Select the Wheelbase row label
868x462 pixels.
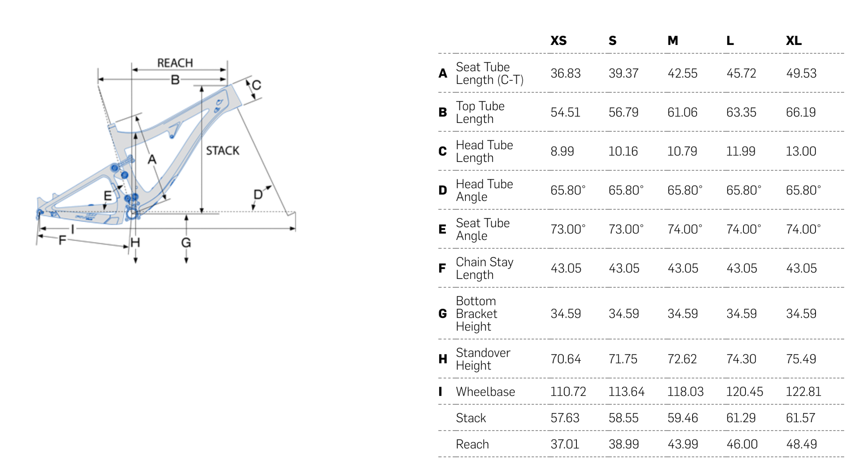[485, 392]
